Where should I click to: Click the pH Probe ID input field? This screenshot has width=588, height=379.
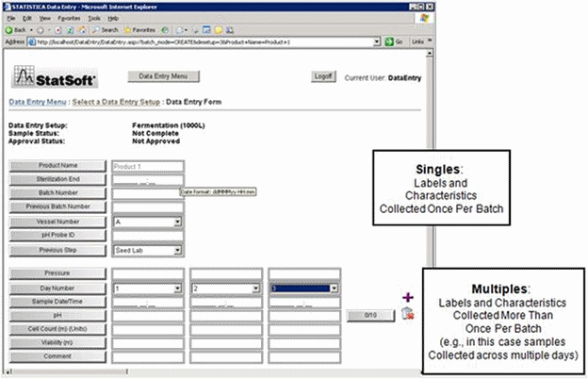pos(148,236)
